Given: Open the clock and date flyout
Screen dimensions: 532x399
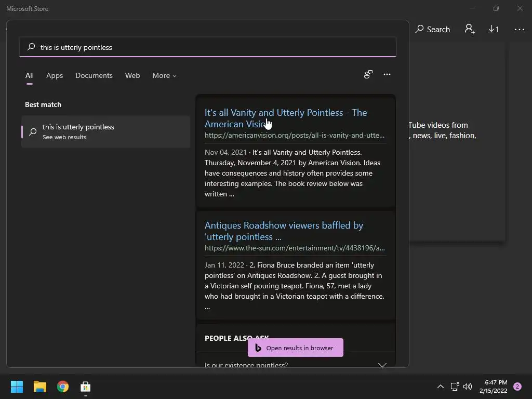Looking at the screenshot, I should coord(494,387).
